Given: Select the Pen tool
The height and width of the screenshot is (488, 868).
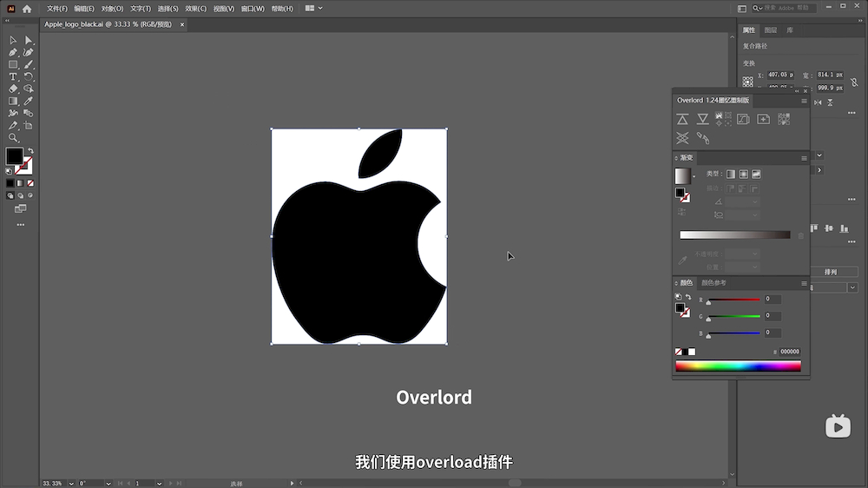Looking at the screenshot, I should pyautogui.click(x=13, y=52).
